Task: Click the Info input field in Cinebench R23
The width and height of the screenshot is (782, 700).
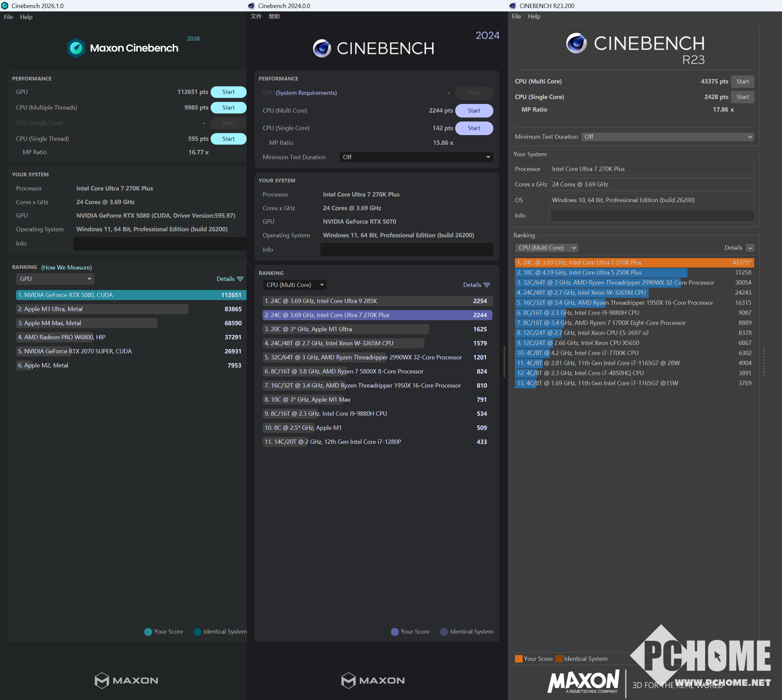Action: (x=652, y=215)
